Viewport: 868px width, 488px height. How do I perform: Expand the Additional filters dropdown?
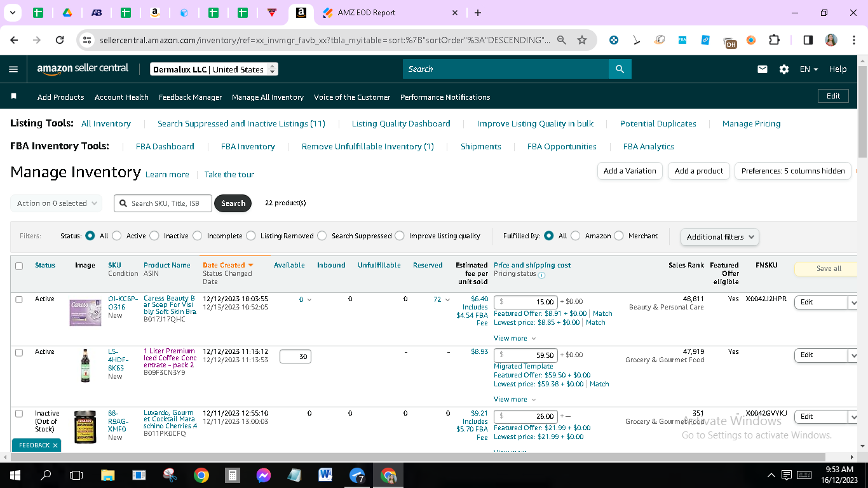point(719,236)
